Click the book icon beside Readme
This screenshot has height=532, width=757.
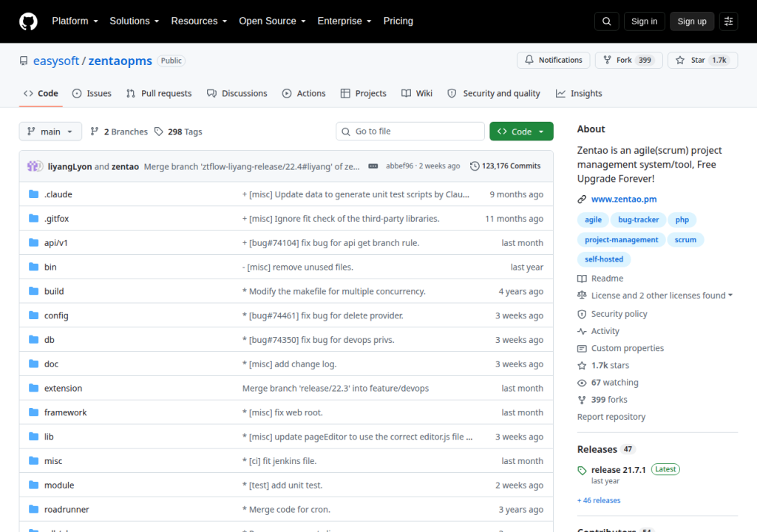coord(582,279)
